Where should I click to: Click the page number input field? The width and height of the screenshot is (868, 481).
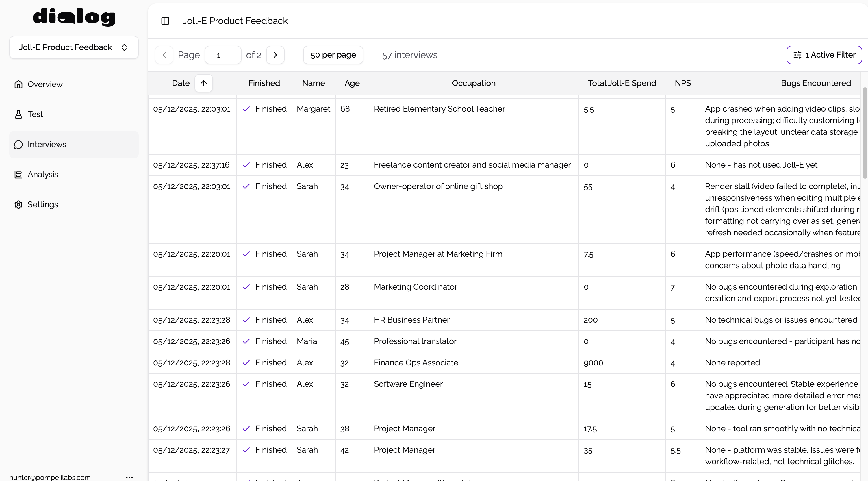point(223,55)
